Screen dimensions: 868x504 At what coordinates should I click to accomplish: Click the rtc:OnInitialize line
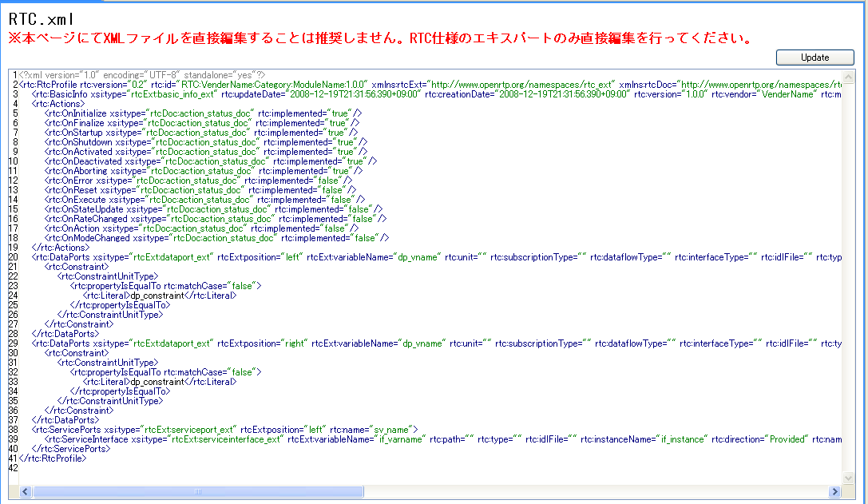tap(203, 113)
